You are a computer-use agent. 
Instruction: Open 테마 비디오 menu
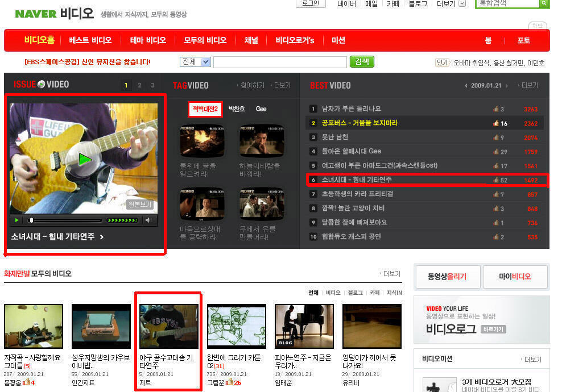point(148,40)
